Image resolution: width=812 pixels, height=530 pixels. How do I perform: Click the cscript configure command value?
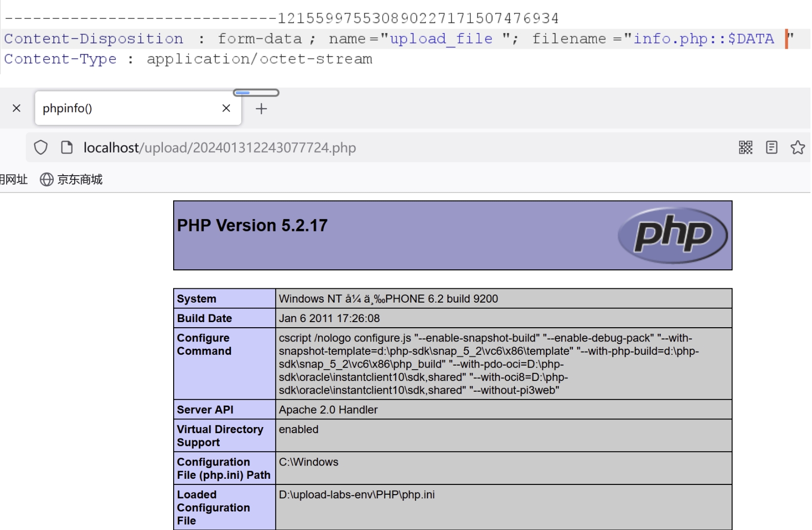(x=489, y=364)
